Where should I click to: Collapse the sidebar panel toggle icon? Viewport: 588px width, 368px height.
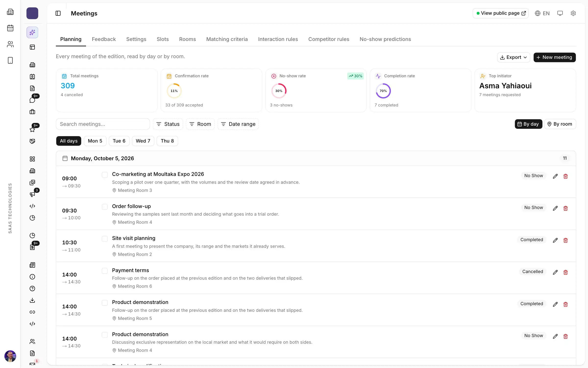point(58,13)
